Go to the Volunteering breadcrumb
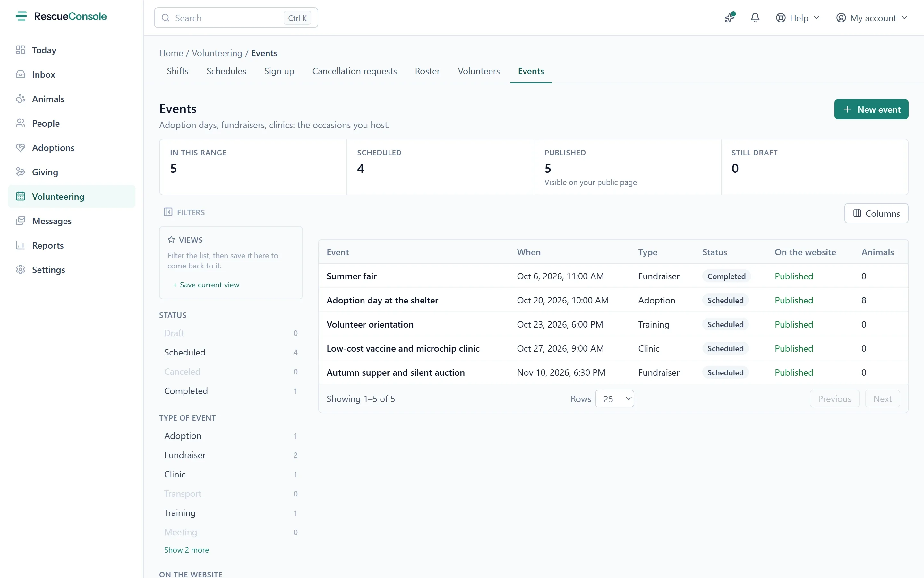 [x=217, y=53]
